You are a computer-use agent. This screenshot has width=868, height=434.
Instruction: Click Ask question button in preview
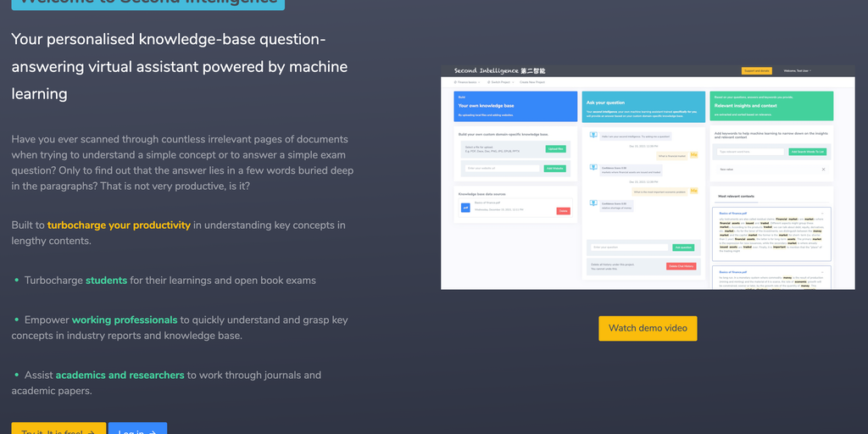tap(683, 248)
